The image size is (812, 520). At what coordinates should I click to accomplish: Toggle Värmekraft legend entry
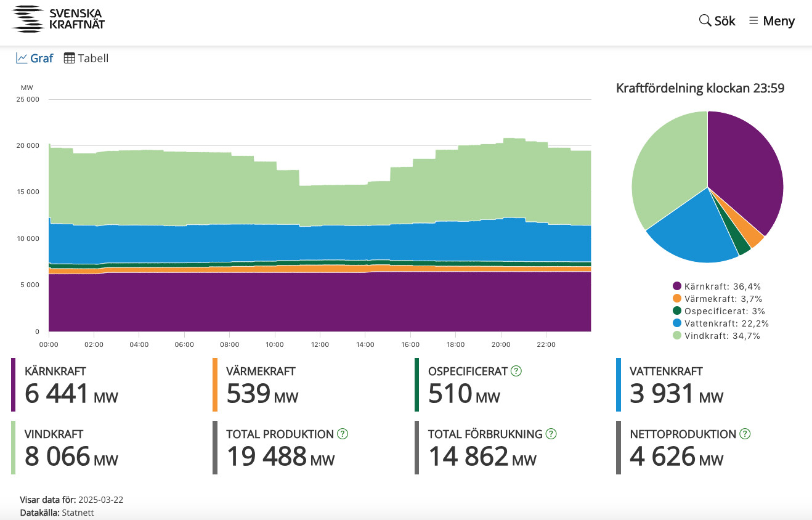pos(718,299)
